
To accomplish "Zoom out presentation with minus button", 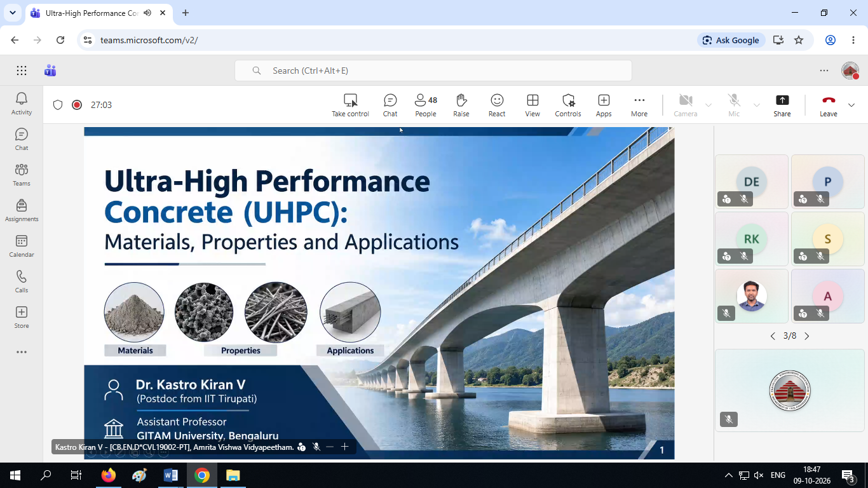I will tap(330, 447).
